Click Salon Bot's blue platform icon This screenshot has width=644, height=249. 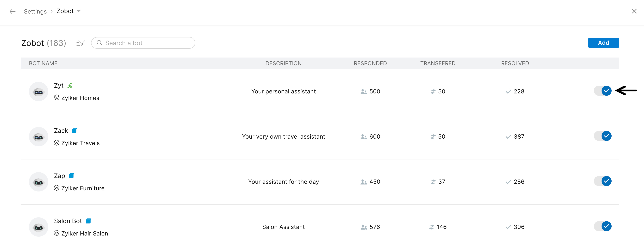tap(88, 221)
